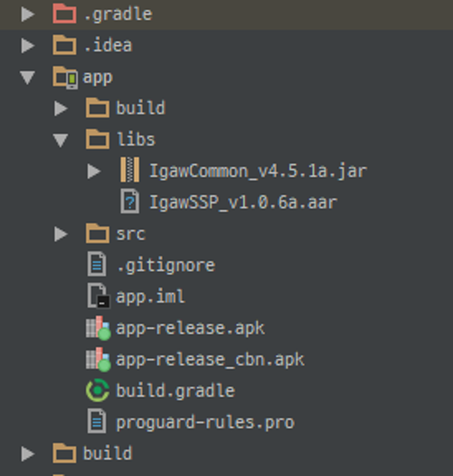Expand the .gradle folder arrow
Viewport: 453px width, 476px height.
(x=28, y=14)
